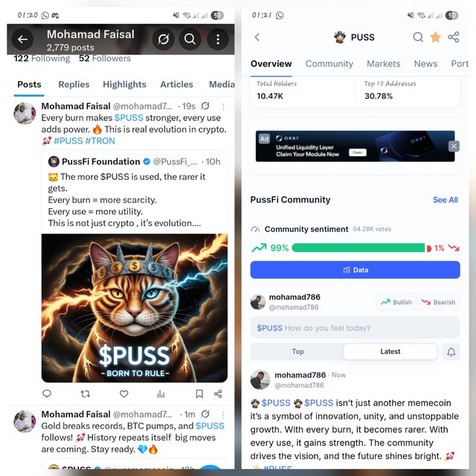This screenshot has height=476, width=476.
Task: Tap the blue Data button
Action: click(355, 270)
